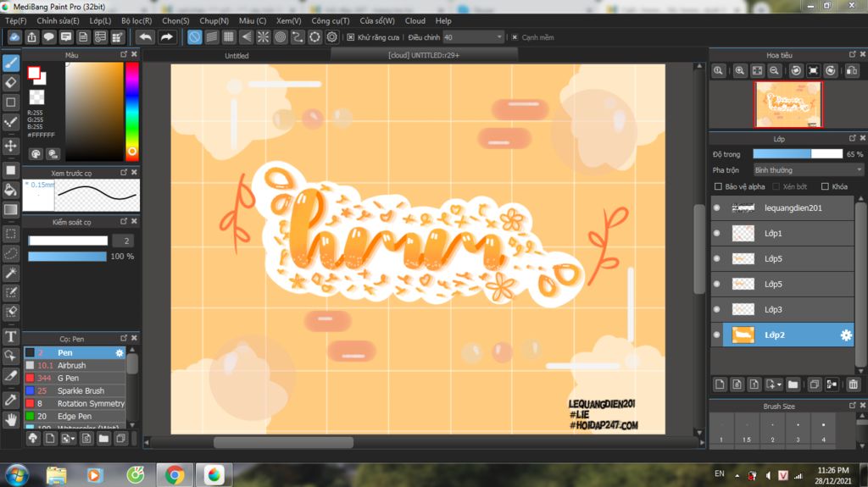Viewport: 868px width, 487px height.
Task: Open the Tệp(F) file menu
Action: pyautogui.click(x=16, y=20)
